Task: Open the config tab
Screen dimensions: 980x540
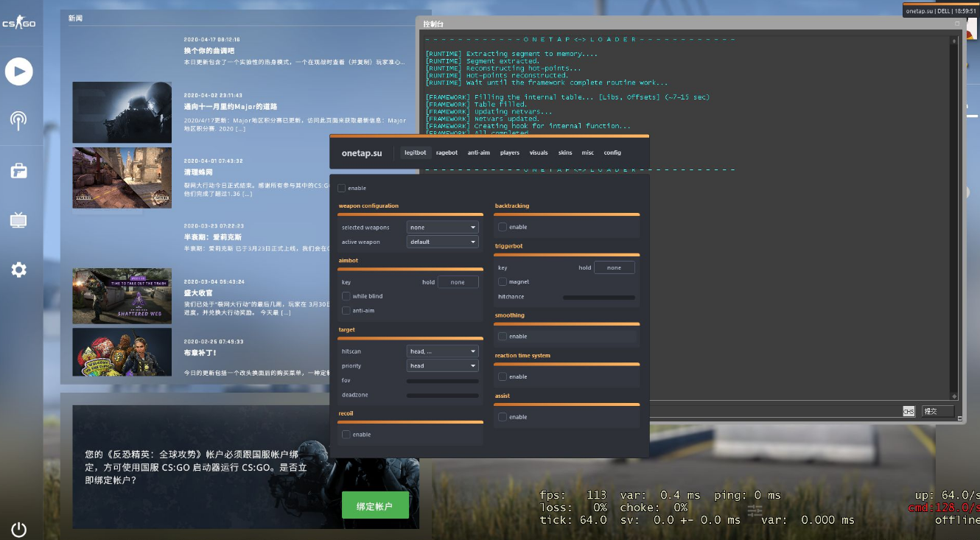Action: 612,152
